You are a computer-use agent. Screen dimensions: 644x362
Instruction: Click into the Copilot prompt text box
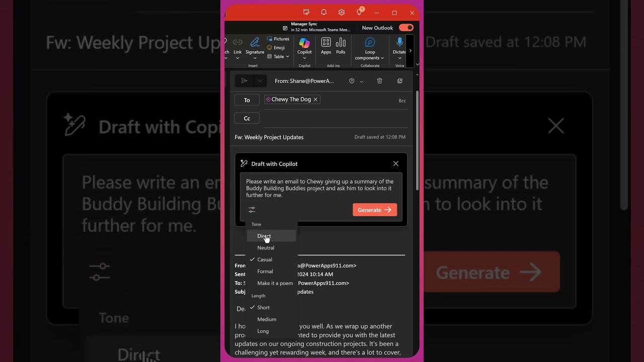(321, 188)
